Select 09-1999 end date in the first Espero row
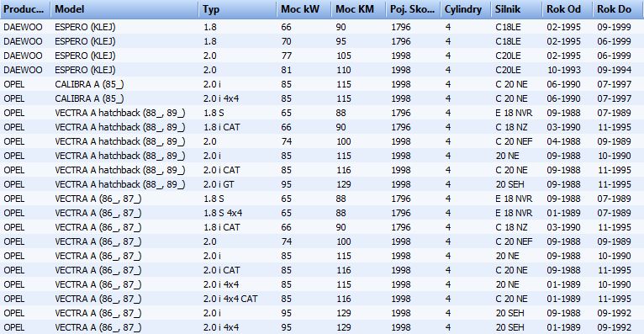644x334 pixels. pos(614,27)
